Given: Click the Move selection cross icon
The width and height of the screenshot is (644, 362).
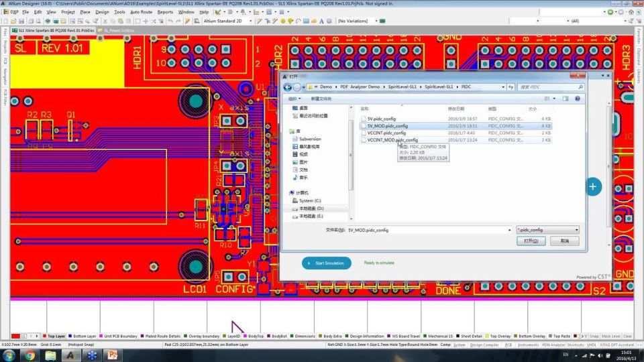Looking at the screenshot, I should pyautogui.click(x=146, y=21).
